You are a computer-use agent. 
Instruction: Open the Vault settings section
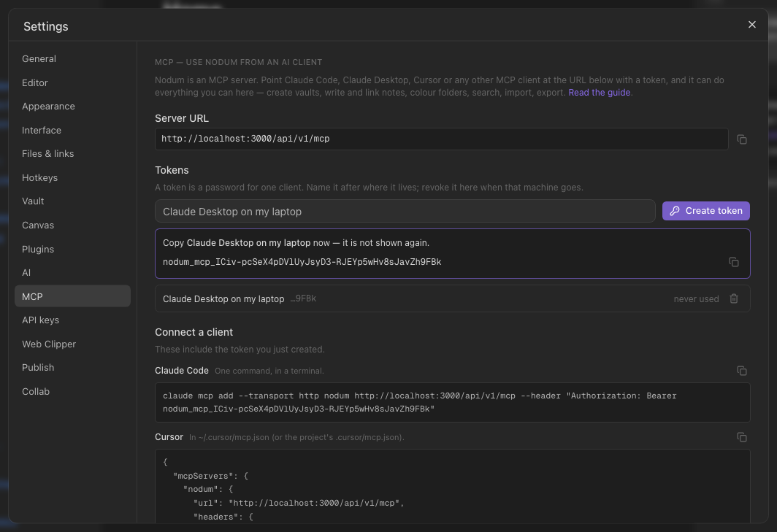[72, 201]
